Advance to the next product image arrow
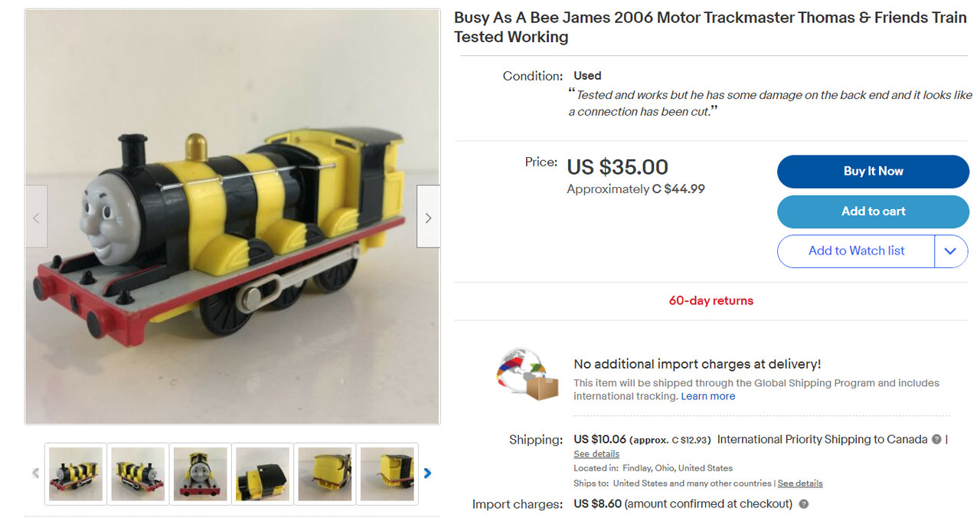The width and height of the screenshot is (980, 518). (x=428, y=217)
